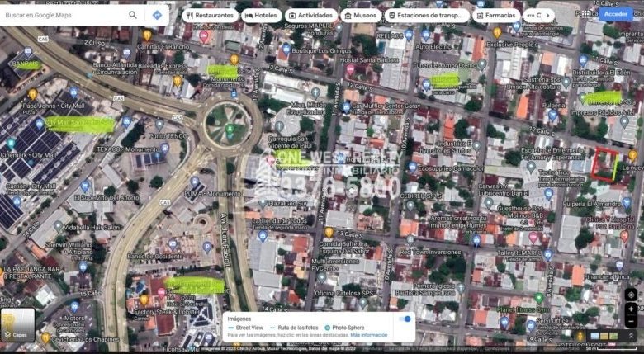Click the Oficina Catelcsa SPS pin
This screenshot has width=644, height=354.
[x=362, y=303]
